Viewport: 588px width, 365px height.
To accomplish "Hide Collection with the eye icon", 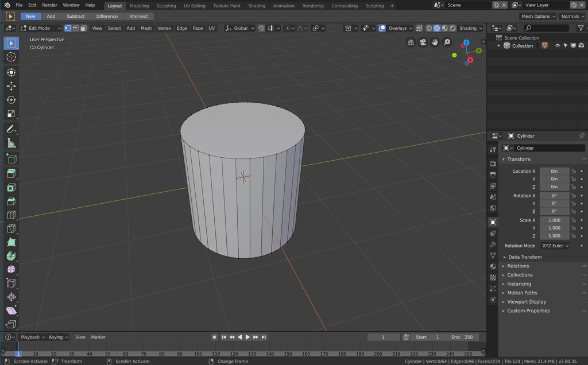I will coord(557,46).
